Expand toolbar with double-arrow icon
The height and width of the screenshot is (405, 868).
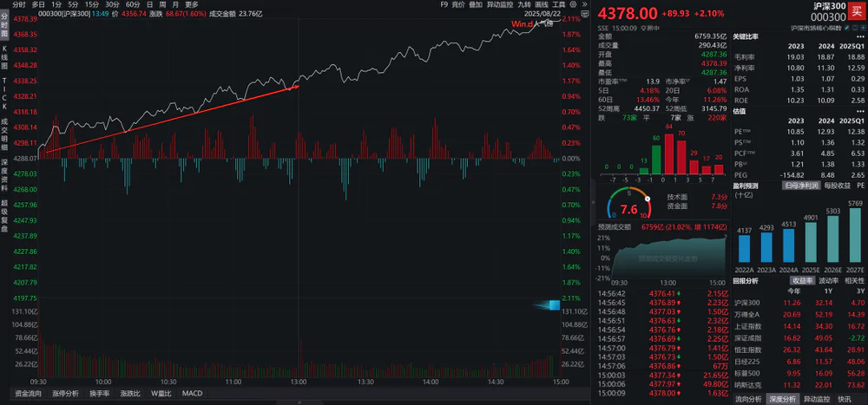[584, 4]
